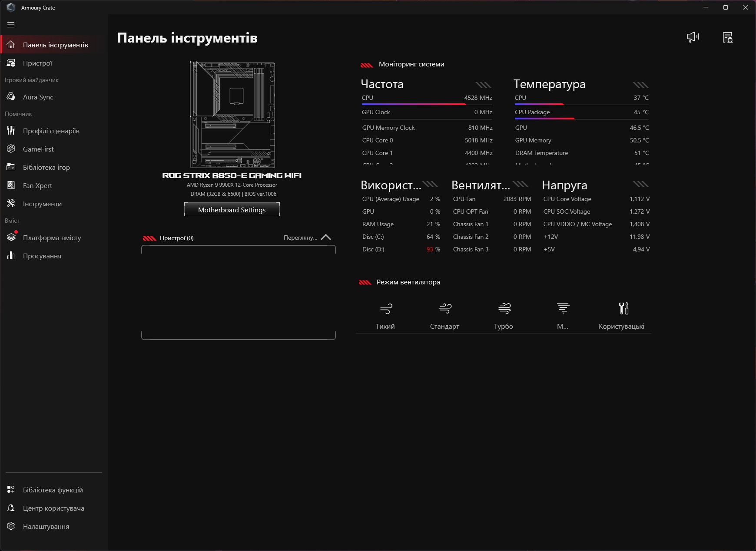756x551 pixels.
Task: Select the Турбо fan mode icon
Action: 504,309
